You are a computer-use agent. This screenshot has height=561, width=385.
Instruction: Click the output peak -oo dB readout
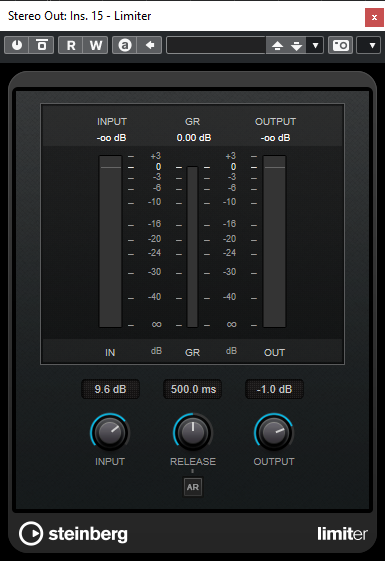[275, 138]
